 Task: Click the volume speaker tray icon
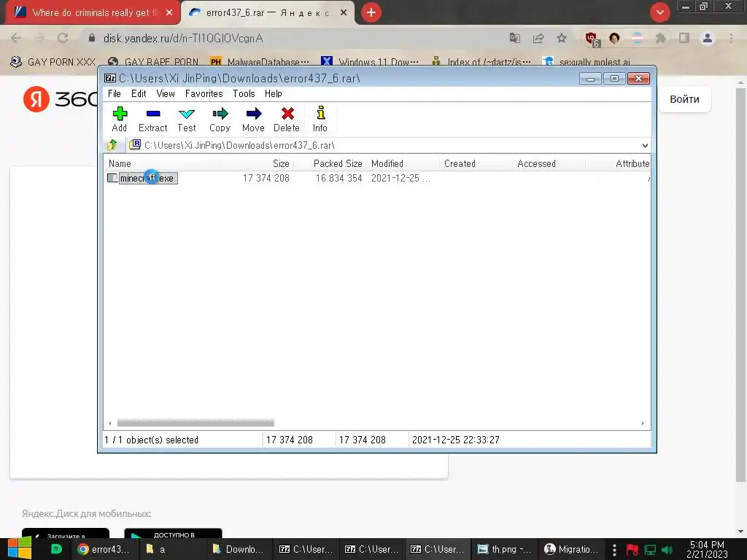click(667, 550)
